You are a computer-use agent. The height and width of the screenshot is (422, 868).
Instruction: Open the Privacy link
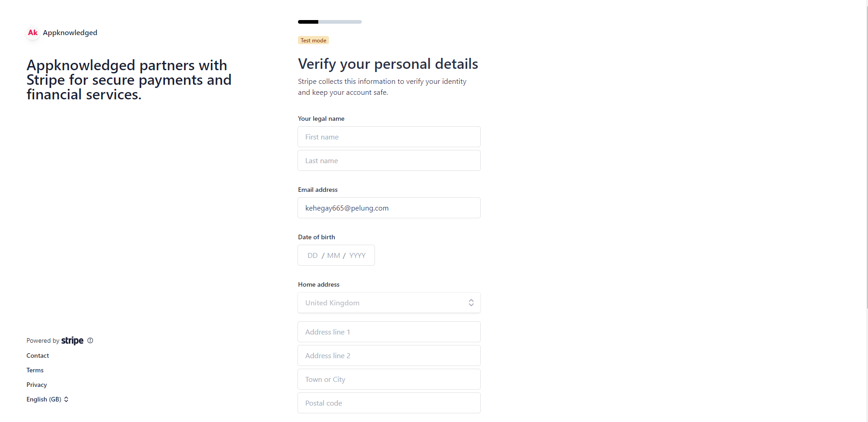[x=37, y=385]
